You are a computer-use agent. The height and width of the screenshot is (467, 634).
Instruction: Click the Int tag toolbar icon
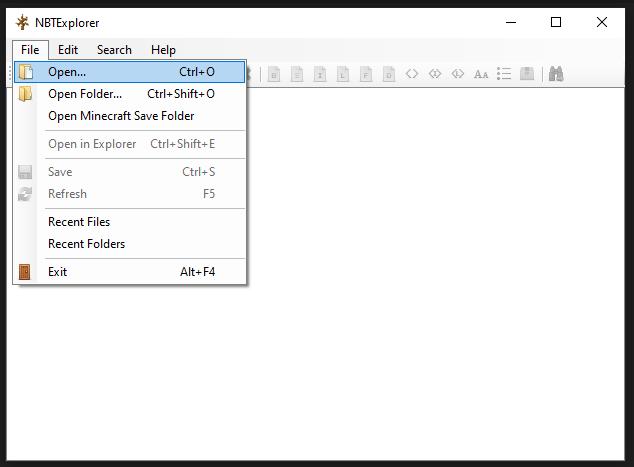(320, 73)
